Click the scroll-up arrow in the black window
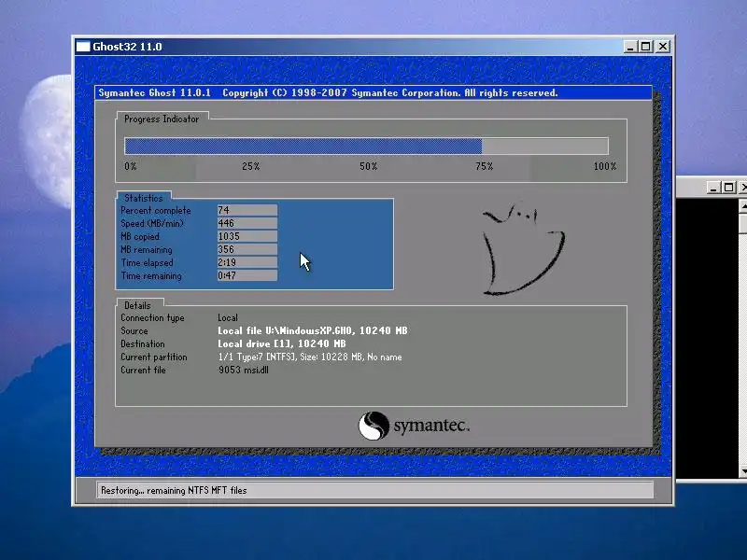 (x=742, y=206)
